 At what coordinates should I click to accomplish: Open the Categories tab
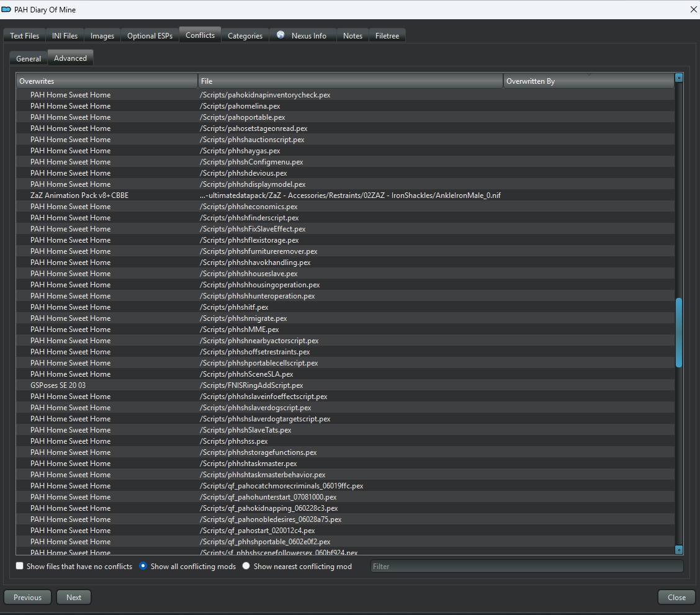tap(245, 36)
